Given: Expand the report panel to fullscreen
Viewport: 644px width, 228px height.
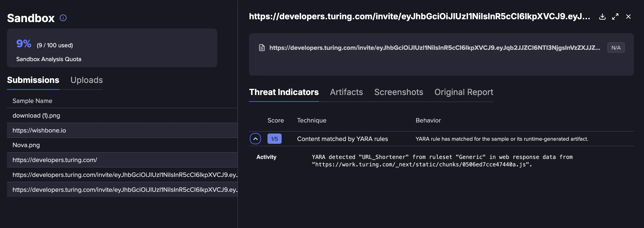Looking at the screenshot, I should click(615, 17).
